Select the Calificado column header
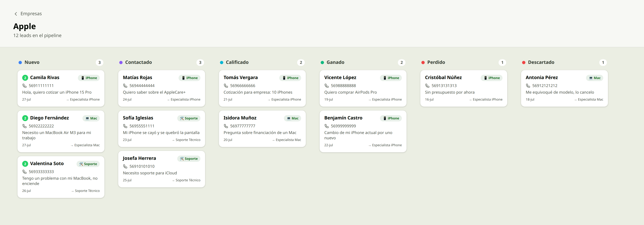 (x=237, y=62)
